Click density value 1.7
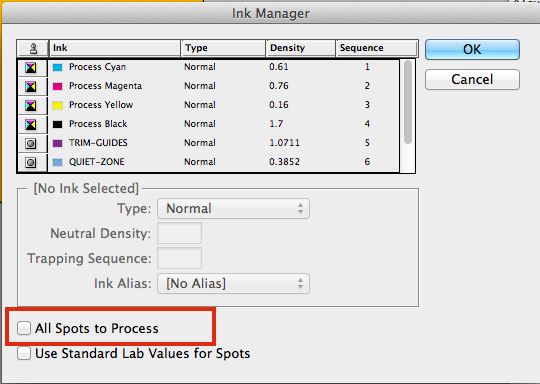Image resolution: width=540 pixels, height=384 pixels. 276,124
